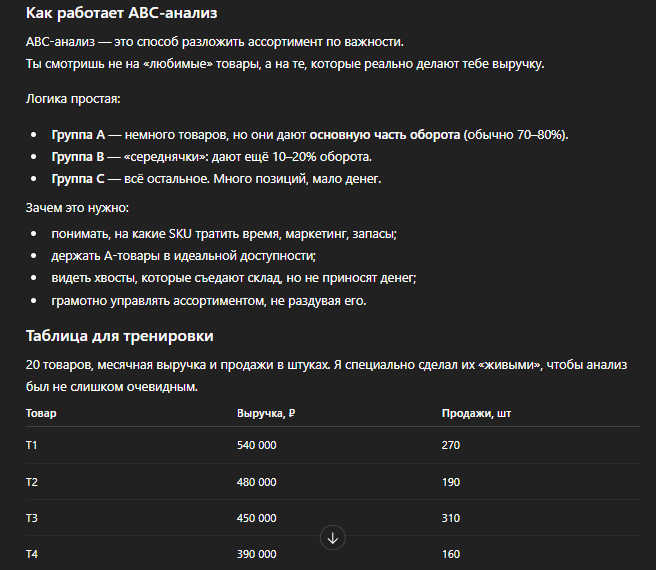Select the «Выручка, ₽» column header
This screenshot has width=656, height=570.
click(x=266, y=413)
